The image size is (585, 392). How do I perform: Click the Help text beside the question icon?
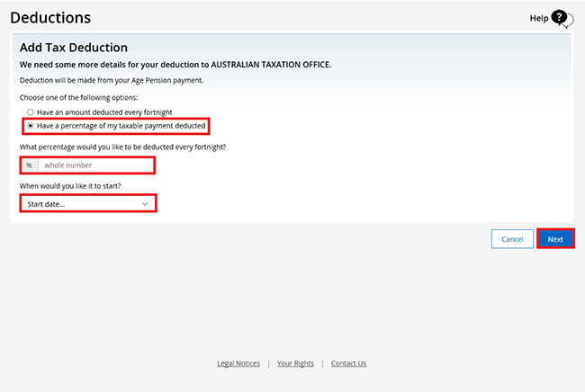click(x=538, y=18)
